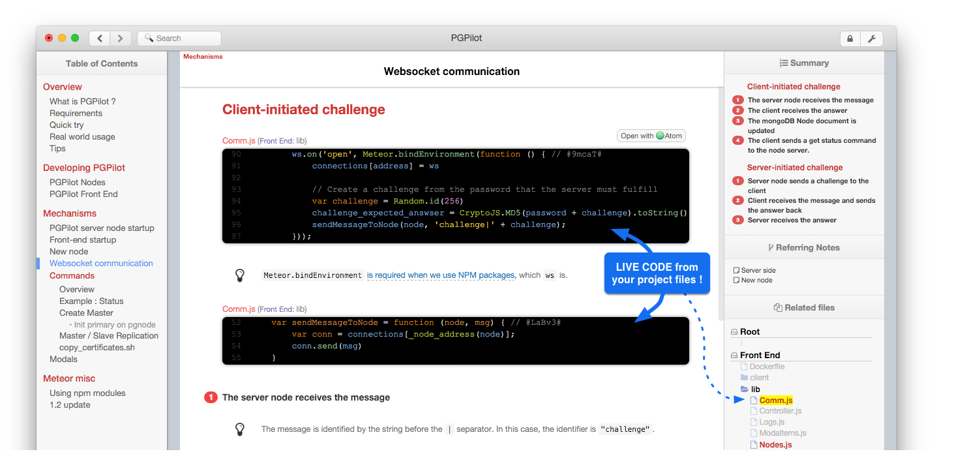Click the lightbulb icon beside the Meteor.bindEnvironment note
Image resolution: width=980 pixels, height=456 pixels.
(x=240, y=275)
